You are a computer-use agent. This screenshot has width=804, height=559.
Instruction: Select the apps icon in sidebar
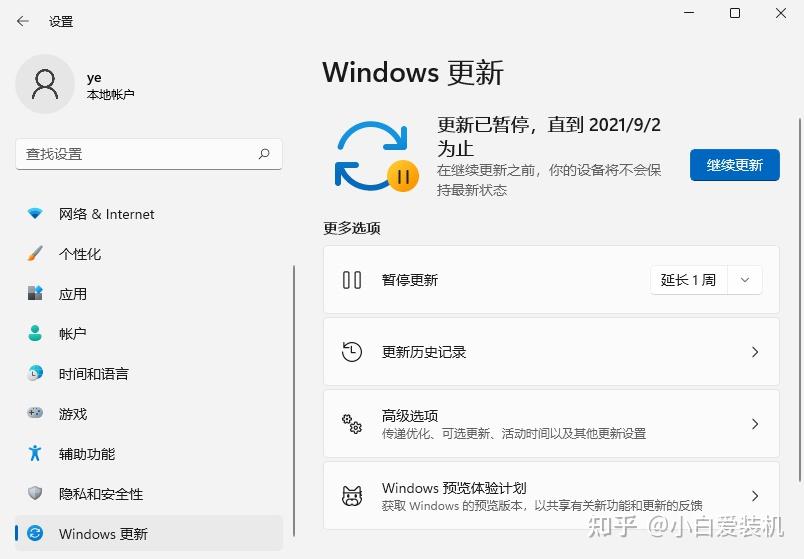[35, 293]
